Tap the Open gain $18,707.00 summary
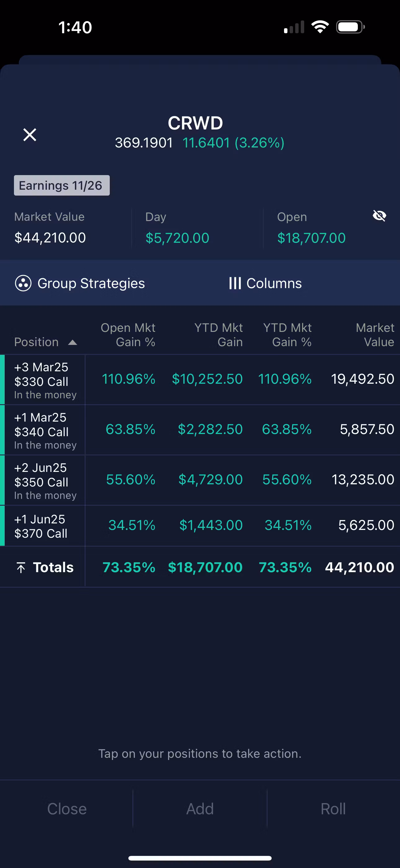The image size is (400, 868). coord(311,238)
